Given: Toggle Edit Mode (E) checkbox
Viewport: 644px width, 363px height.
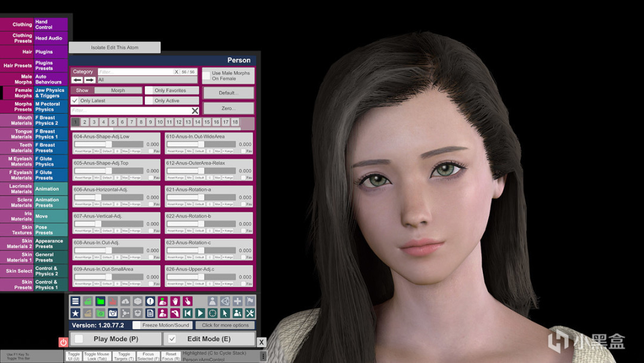Looking at the screenshot, I should (x=172, y=339).
